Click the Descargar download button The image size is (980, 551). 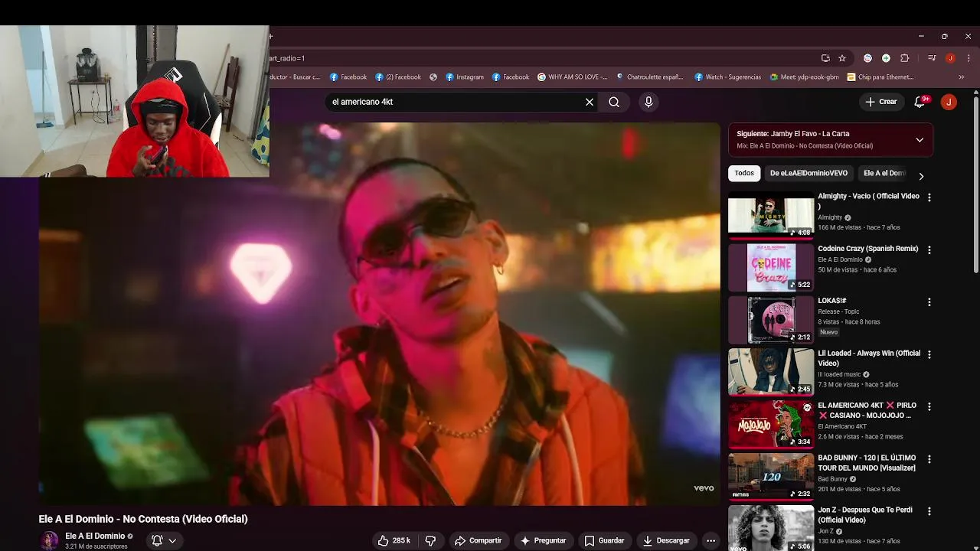pyautogui.click(x=666, y=540)
